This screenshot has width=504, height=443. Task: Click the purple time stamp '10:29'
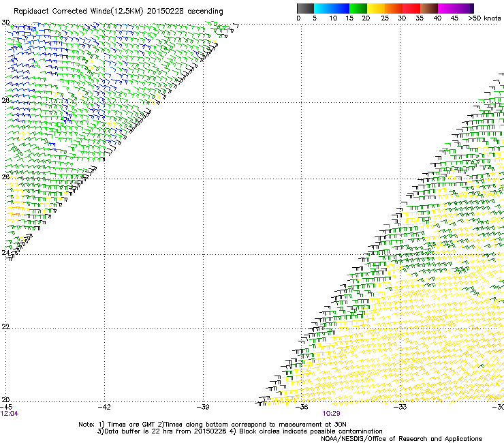(332, 414)
